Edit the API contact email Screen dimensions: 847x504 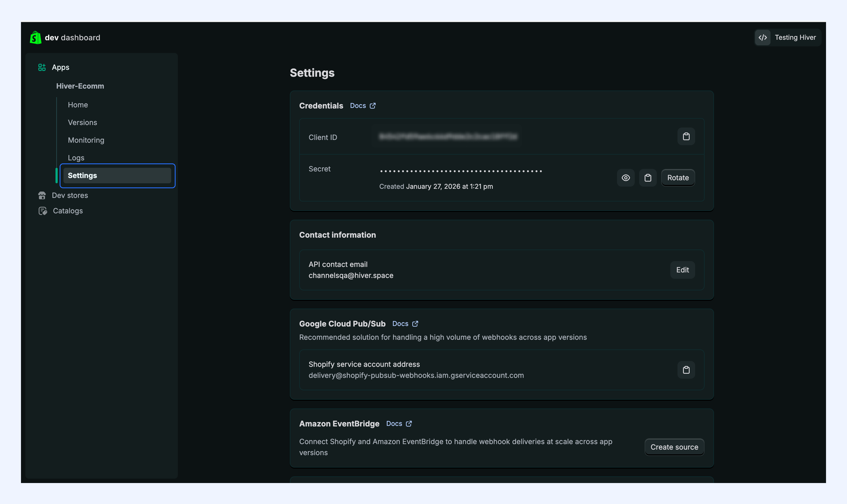682,270
